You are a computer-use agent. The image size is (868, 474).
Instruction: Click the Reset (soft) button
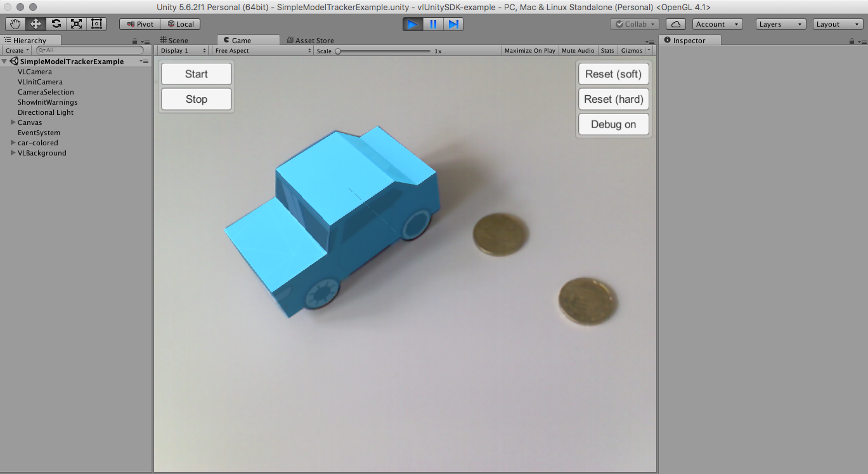click(x=614, y=74)
